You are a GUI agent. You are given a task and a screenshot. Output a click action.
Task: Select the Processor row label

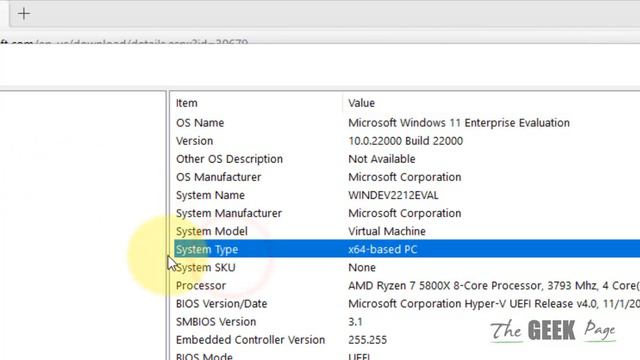200,286
